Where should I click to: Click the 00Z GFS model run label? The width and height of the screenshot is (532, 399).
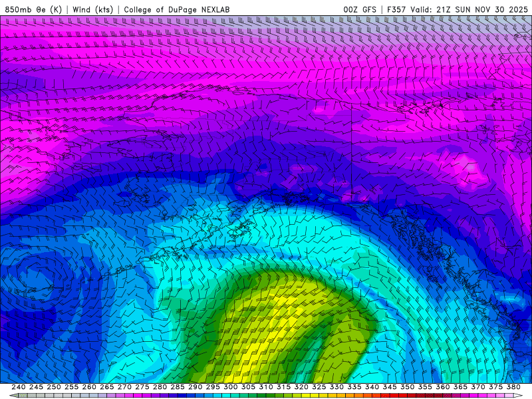pyautogui.click(x=360, y=9)
